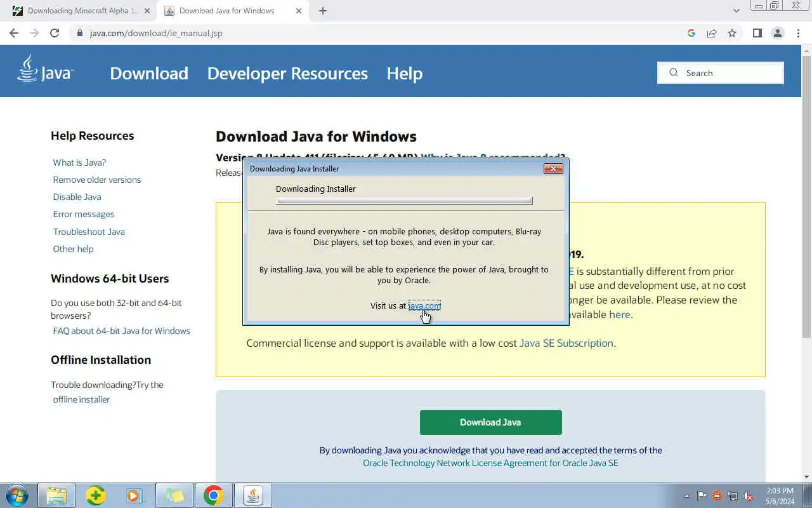This screenshot has height=508, width=812.
Task: Click java.com link in installer dialog
Action: pyautogui.click(x=424, y=305)
